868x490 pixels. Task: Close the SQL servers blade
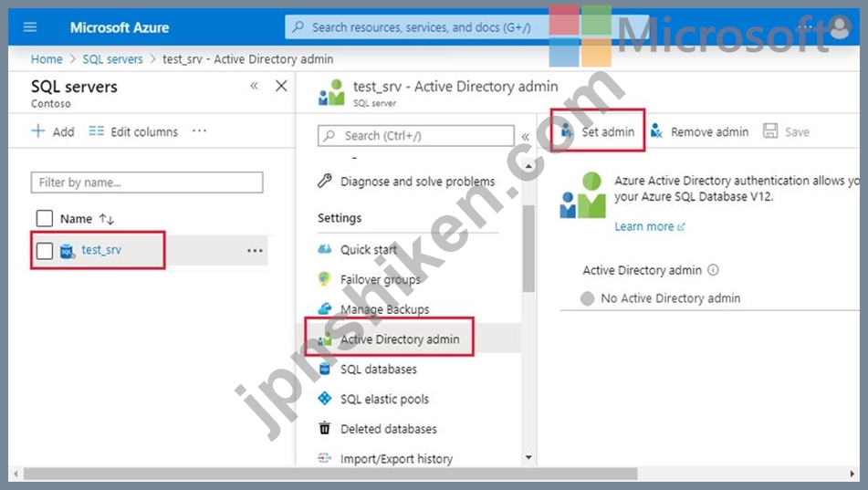click(281, 86)
